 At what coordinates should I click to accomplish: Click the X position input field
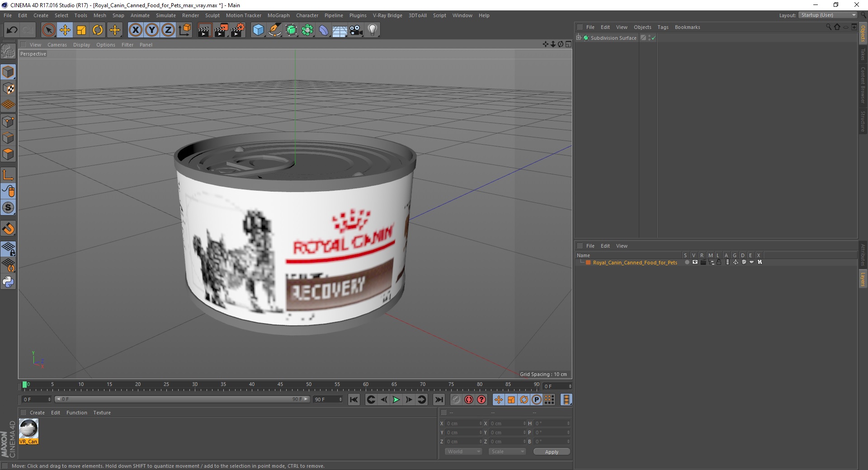[462, 423]
